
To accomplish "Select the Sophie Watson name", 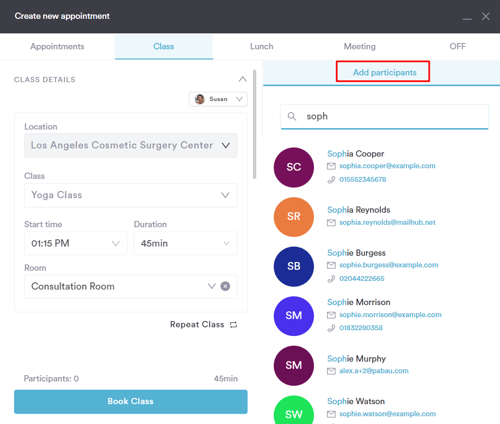I will (356, 401).
